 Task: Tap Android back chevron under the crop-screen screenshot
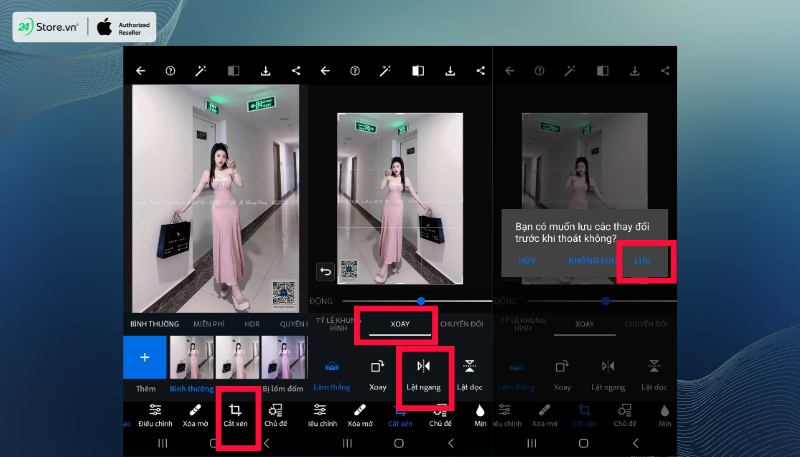(x=451, y=443)
